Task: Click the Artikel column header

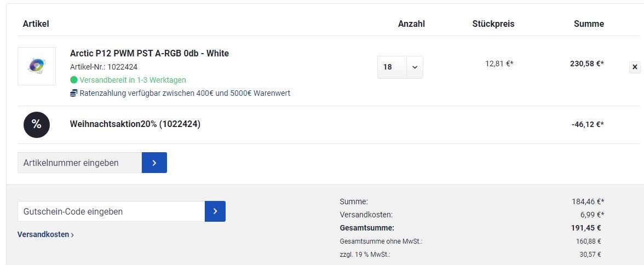Action: click(36, 24)
